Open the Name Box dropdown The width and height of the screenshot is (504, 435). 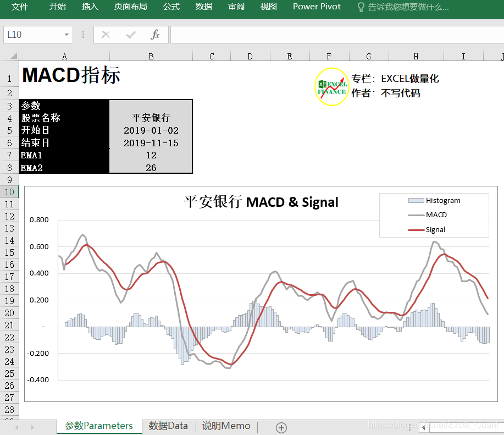coord(67,34)
